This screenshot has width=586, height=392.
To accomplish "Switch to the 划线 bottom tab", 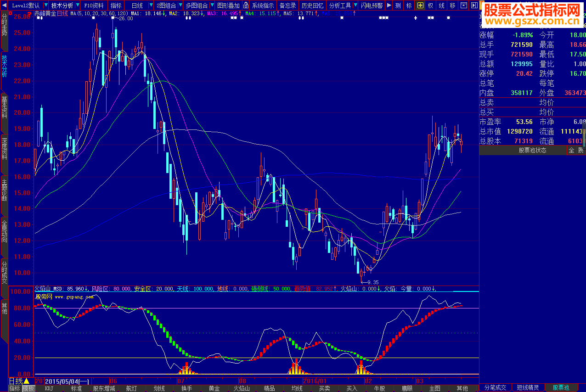I will tap(159, 388).
